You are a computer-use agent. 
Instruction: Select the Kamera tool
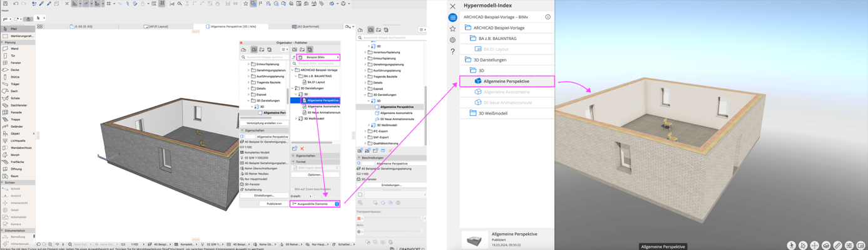click(x=18, y=224)
